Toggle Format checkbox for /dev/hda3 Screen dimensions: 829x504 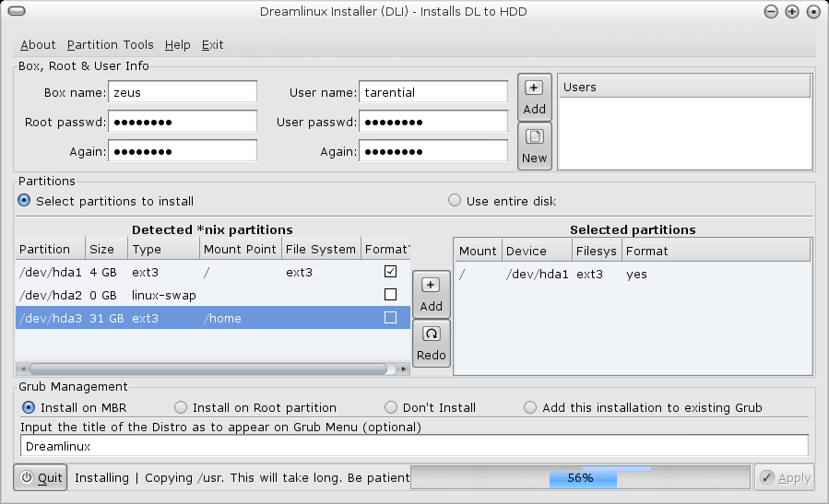point(390,318)
